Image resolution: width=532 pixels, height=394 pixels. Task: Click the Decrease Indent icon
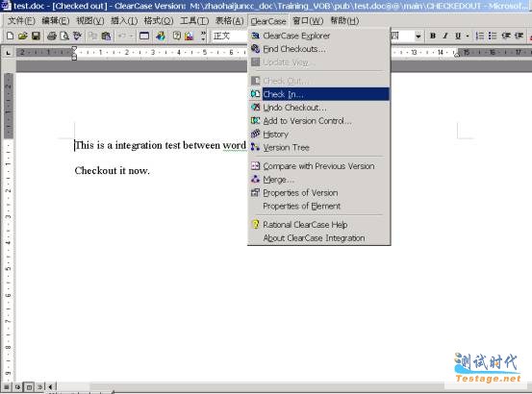click(506, 36)
